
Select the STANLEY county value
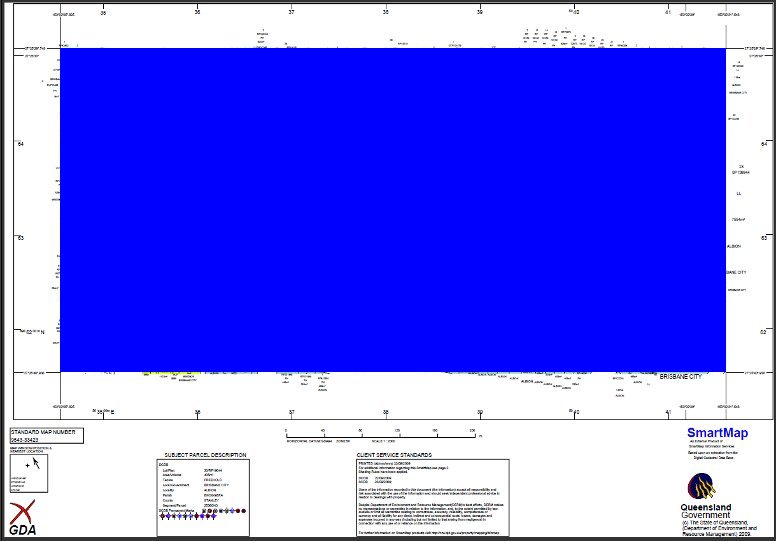coord(211,500)
